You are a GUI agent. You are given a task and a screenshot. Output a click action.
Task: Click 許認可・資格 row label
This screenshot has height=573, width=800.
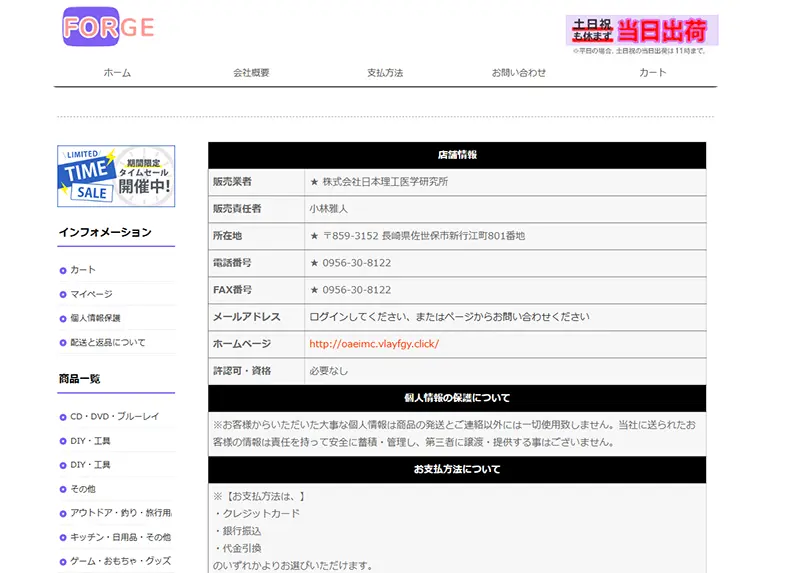click(x=242, y=371)
